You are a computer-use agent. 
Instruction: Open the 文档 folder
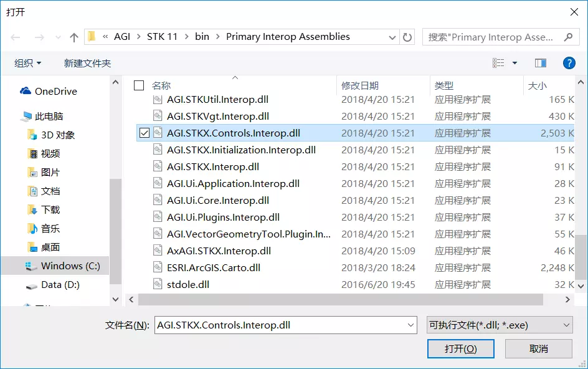(44, 191)
